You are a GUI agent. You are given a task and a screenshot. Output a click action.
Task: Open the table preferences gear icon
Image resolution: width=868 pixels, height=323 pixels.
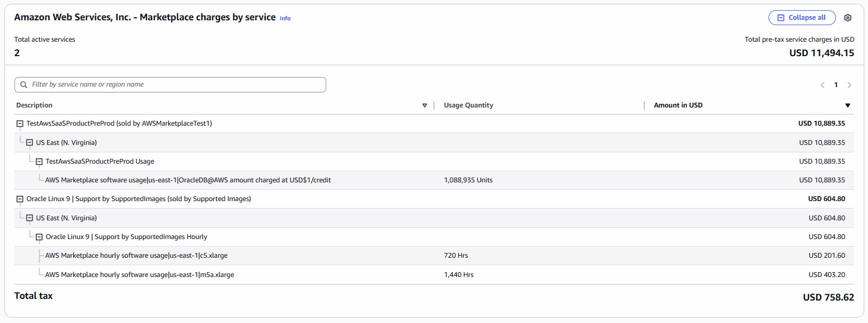click(848, 18)
